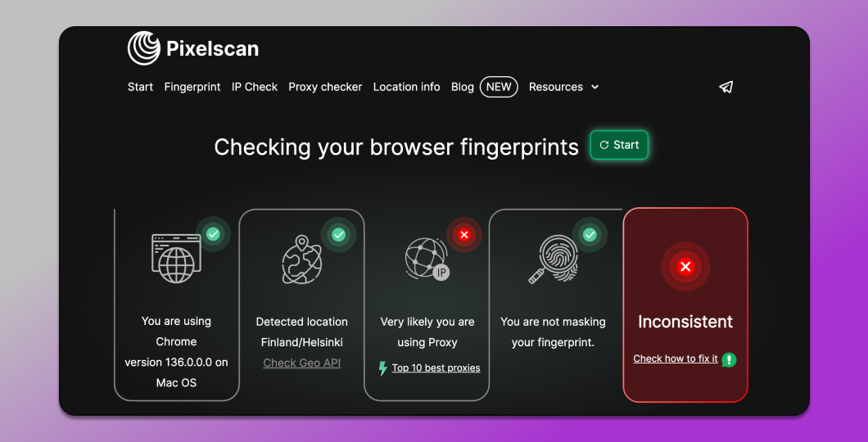Go to the Fingerprint page
Image resolution: width=868 pixels, height=442 pixels.
pyautogui.click(x=192, y=87)
